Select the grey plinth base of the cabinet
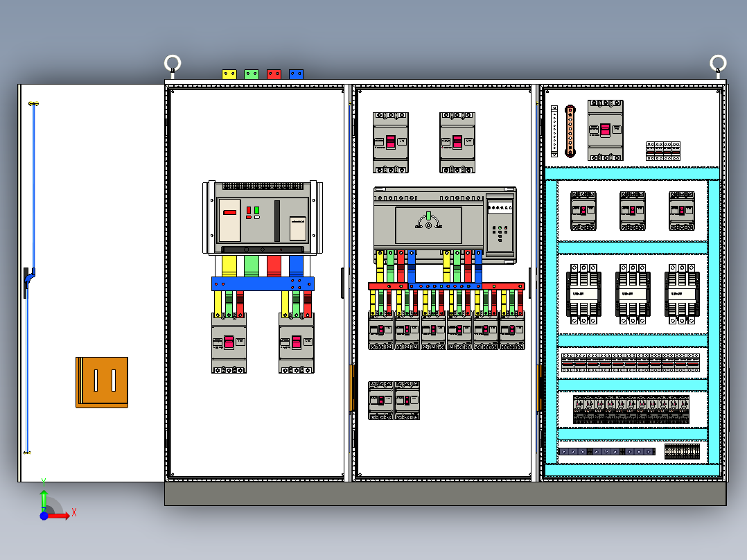747x560 pixels. tap(446, 493)
